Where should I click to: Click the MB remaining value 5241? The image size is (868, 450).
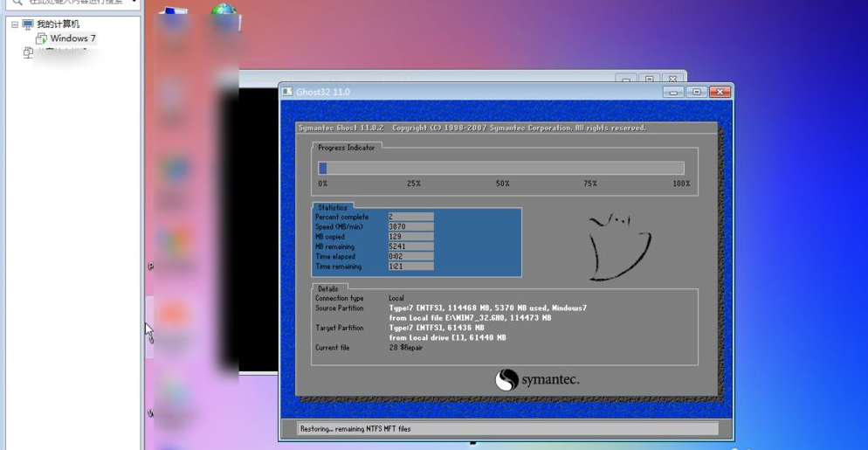click(410, 246)
